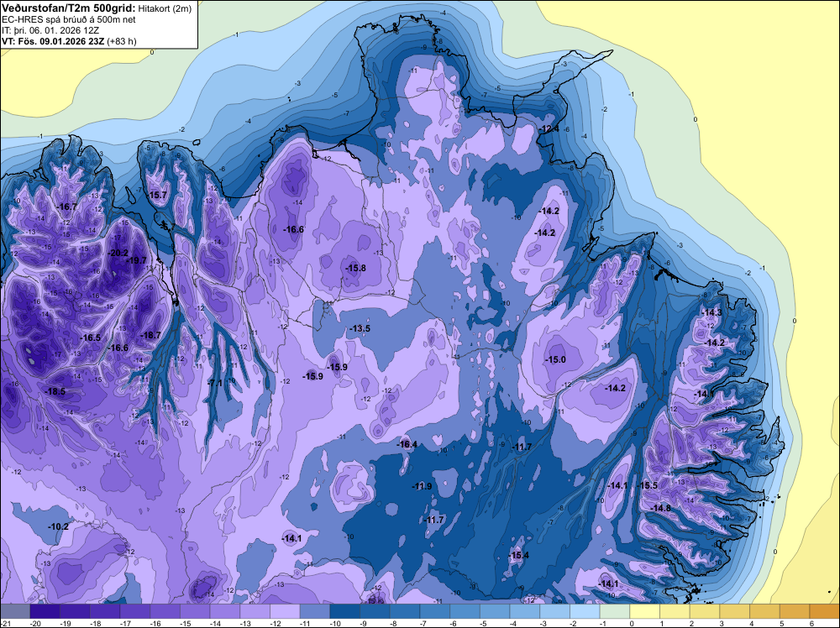Pick the orange swatch right of 6
Viewport: 840px width, 628px height.
(825, 611)
